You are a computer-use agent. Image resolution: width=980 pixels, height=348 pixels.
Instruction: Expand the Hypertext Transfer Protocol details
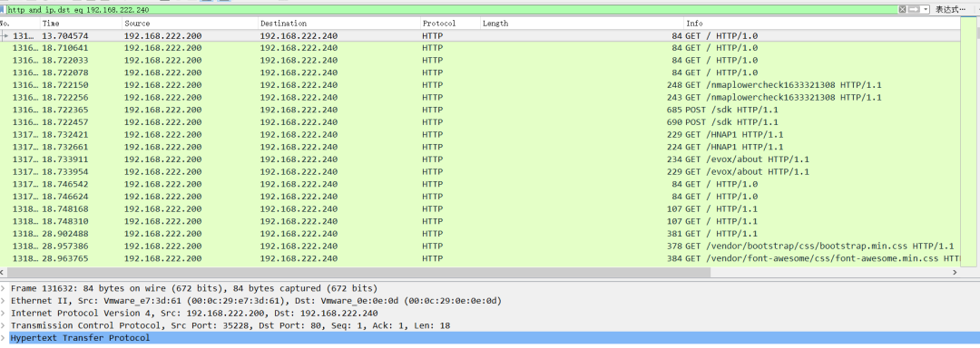4,338
